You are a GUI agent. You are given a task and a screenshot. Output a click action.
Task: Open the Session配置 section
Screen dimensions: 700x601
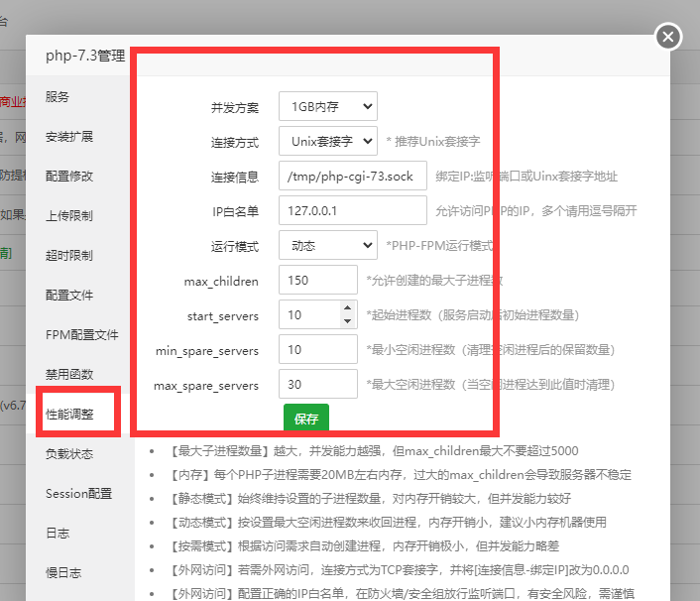78,494
